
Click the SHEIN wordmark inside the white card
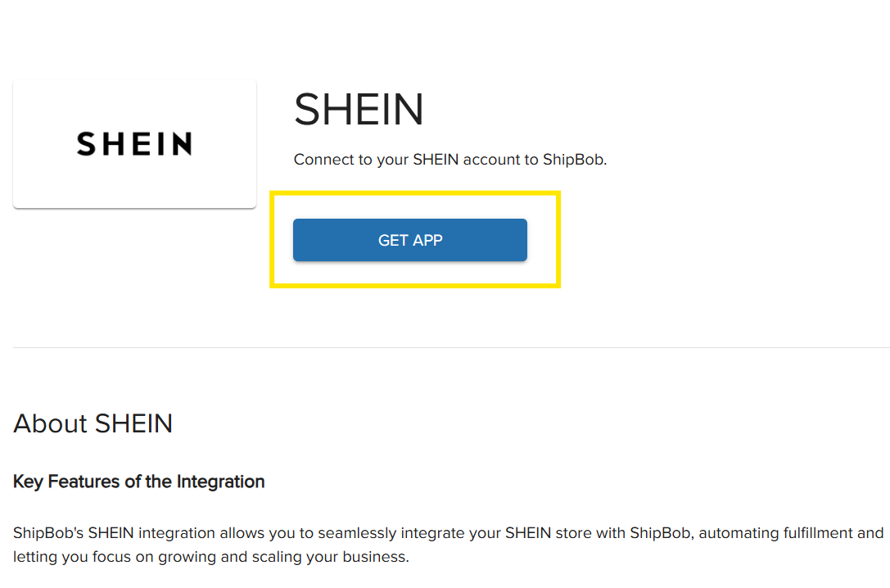pos(133,143)
